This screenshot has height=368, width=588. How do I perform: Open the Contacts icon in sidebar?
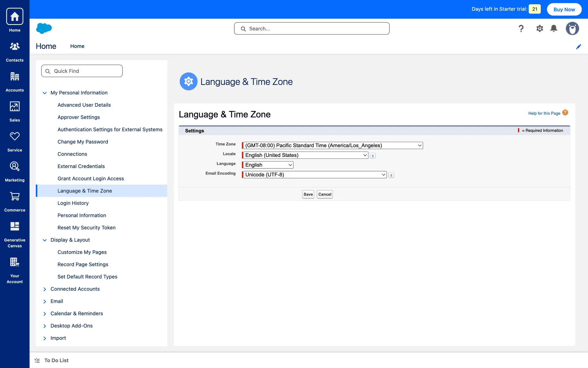point(14,47)
